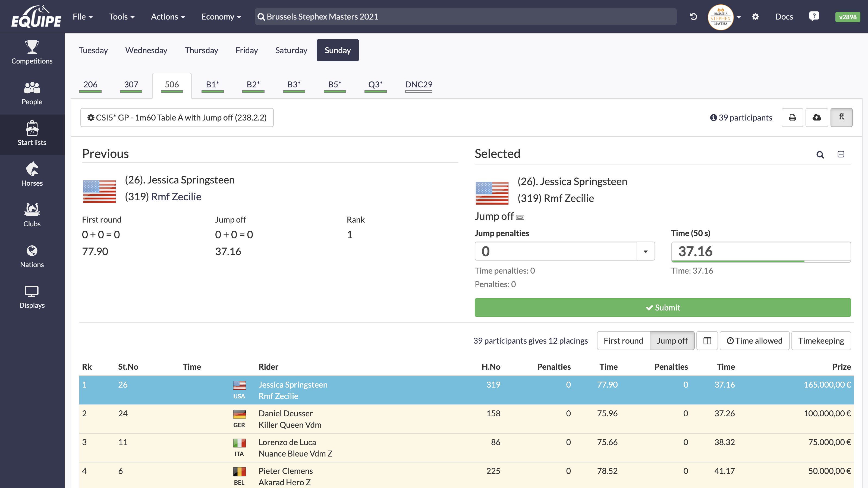Expand the Economy menu

point(221,17)
